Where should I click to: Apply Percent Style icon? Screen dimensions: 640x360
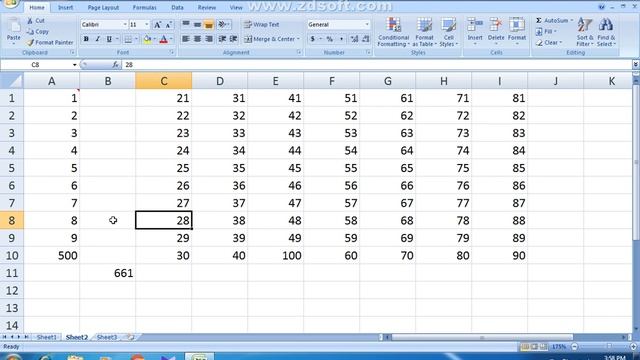pyautogui.click(x=329, y=39)
